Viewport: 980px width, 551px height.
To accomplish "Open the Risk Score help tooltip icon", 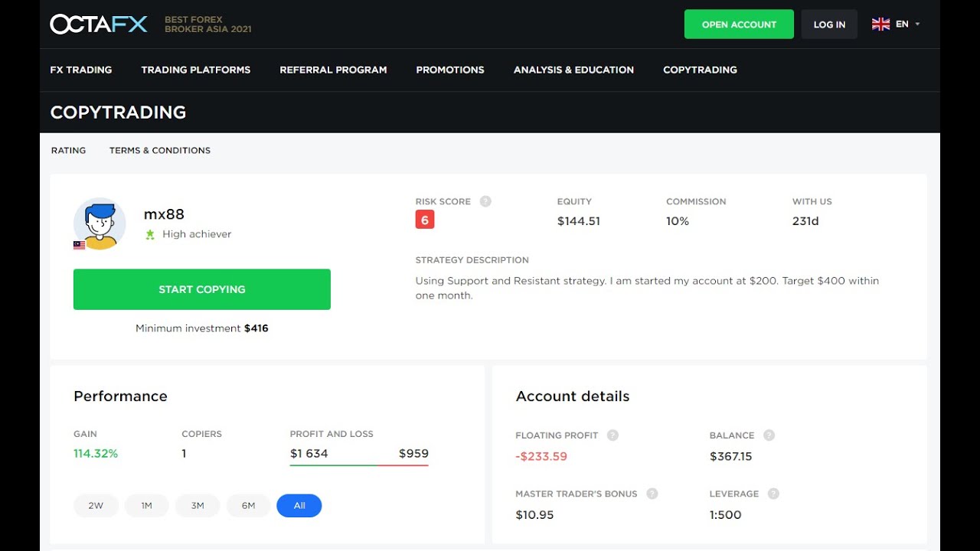I will [x=485, y=201].
